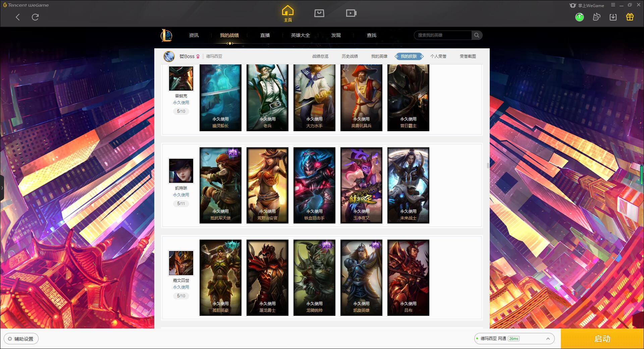Open the 荒野治安官 skin card

267,186
